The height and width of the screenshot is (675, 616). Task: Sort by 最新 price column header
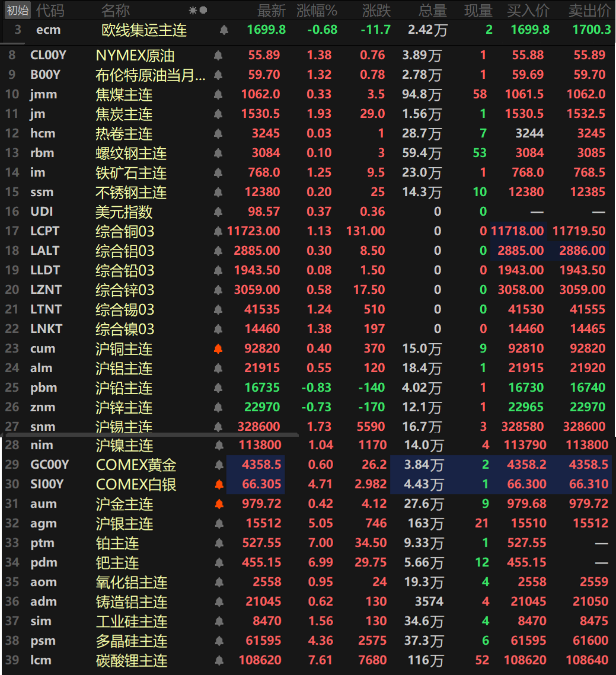[x=272, y=11]
